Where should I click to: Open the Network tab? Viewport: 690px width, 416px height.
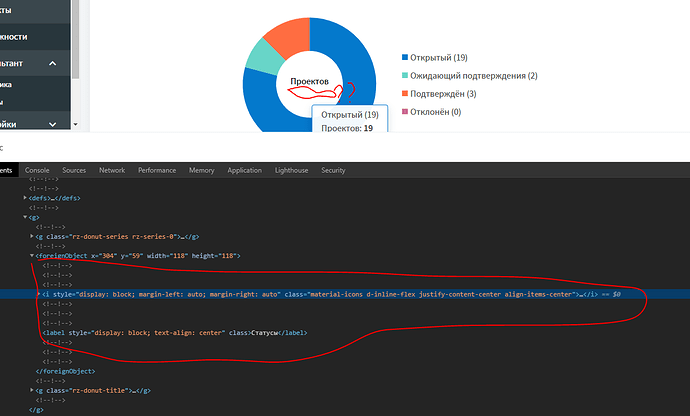coord(112,170)
